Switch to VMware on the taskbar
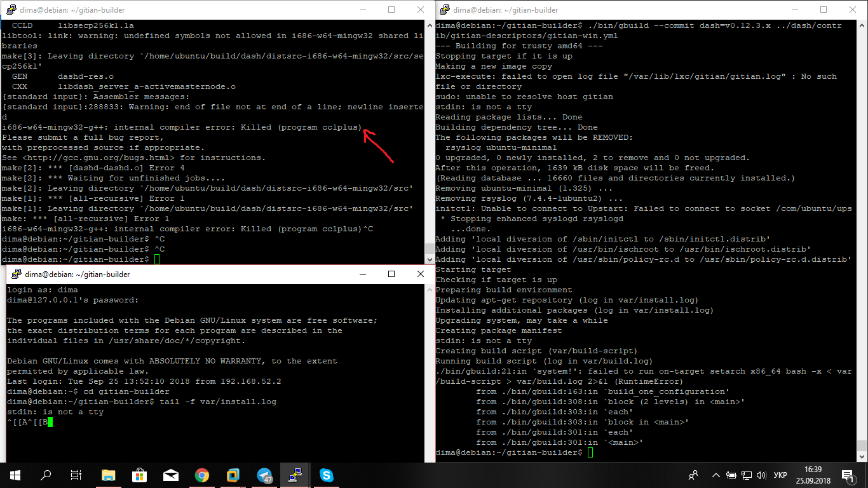Image resolution: width=868 pixels, height=488 pixels. click(x=233, y=475)
